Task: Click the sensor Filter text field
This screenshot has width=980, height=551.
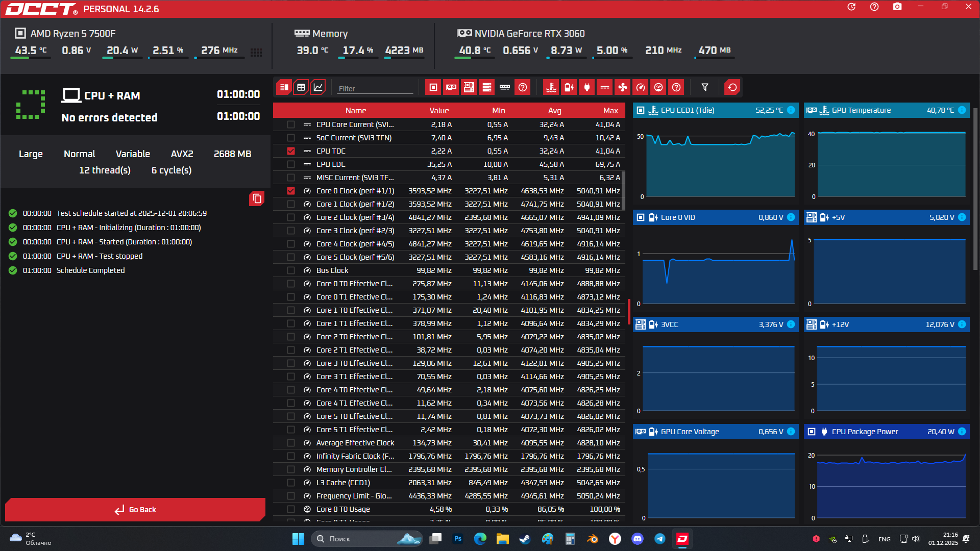Action: pyautogui.click(x=375, y=88)
